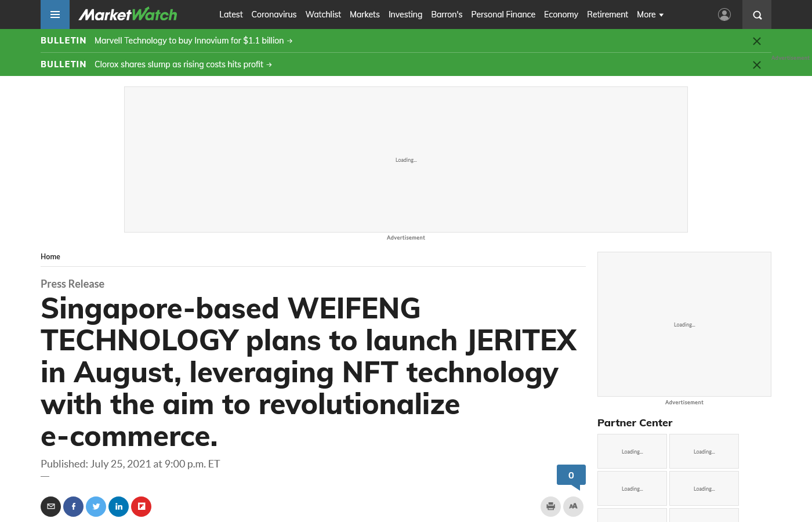Click the sidebar advertisement box
This screenshot has width=812, height=522.
pos(684,324)
